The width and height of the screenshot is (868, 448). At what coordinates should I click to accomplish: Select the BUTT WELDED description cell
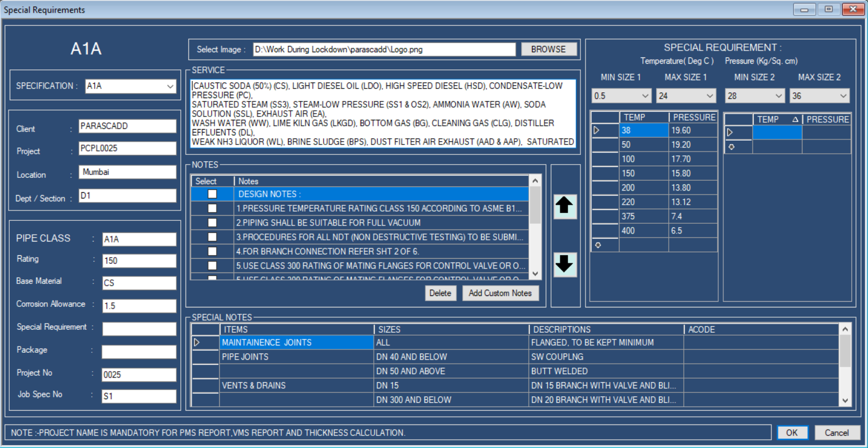click(606, 371)
